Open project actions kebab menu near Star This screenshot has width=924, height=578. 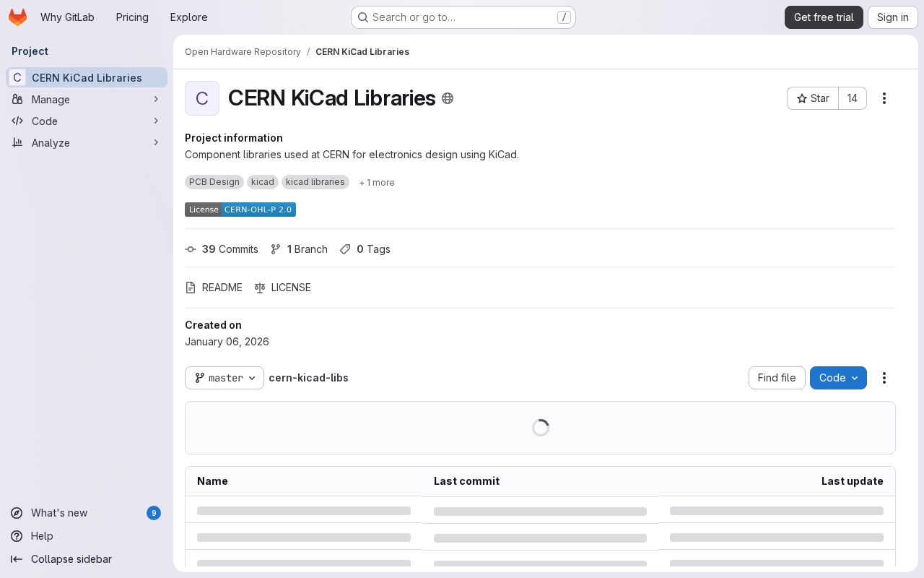pyautogui.click(x=884, y=98)
